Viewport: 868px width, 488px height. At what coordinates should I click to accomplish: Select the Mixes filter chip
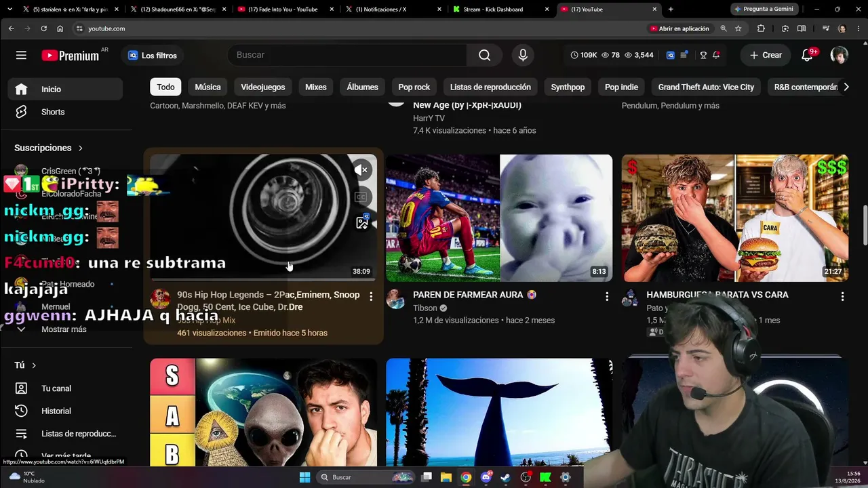[316, 87]
